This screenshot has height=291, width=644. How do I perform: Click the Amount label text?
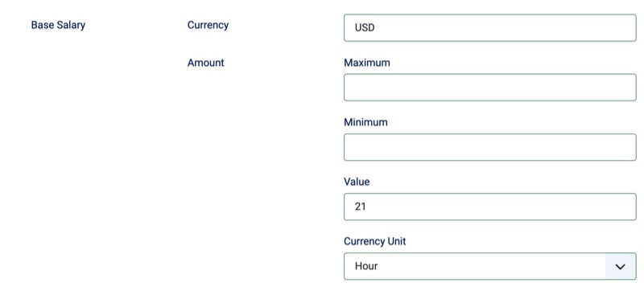pos(206,63)
